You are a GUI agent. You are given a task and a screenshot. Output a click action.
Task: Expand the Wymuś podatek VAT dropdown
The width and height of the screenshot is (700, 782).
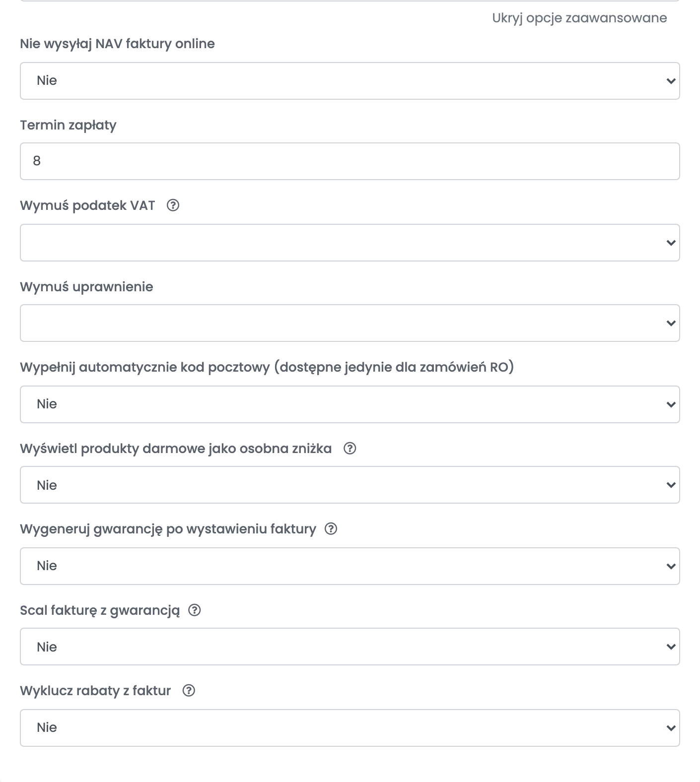point(350,243)
